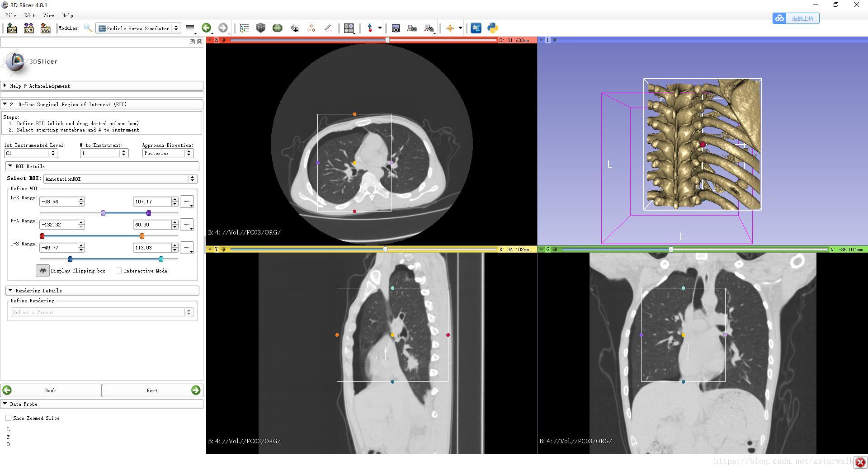868x470 pixels.
Task: Open the Select ROI AnnotationROI combo box
Action: pyautogui.click(x=120, y=179)
